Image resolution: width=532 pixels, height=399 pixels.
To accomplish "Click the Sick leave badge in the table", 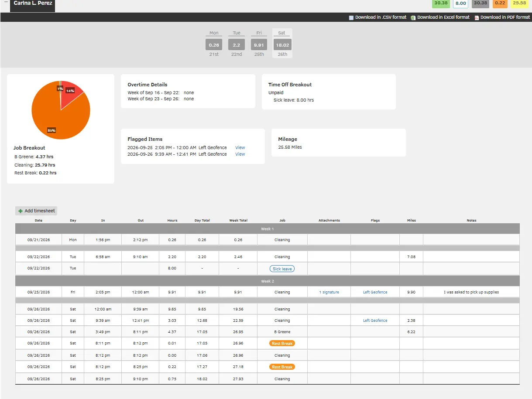I will [x=282, y=269].
